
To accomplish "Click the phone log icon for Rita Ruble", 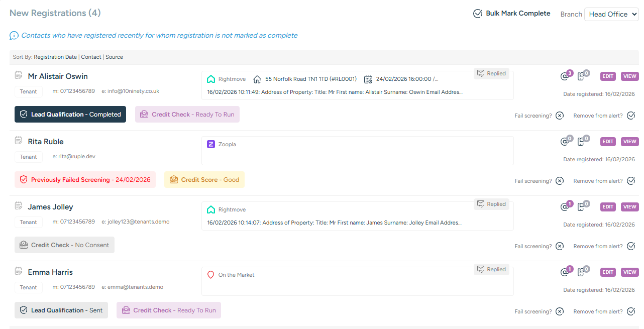I will click(582, 142).
